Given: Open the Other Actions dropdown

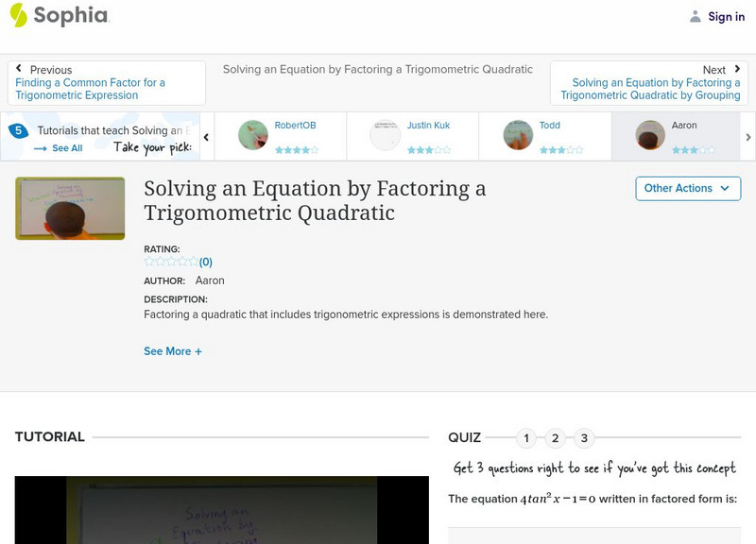Looking at the screenshot, I should point(687,188).
